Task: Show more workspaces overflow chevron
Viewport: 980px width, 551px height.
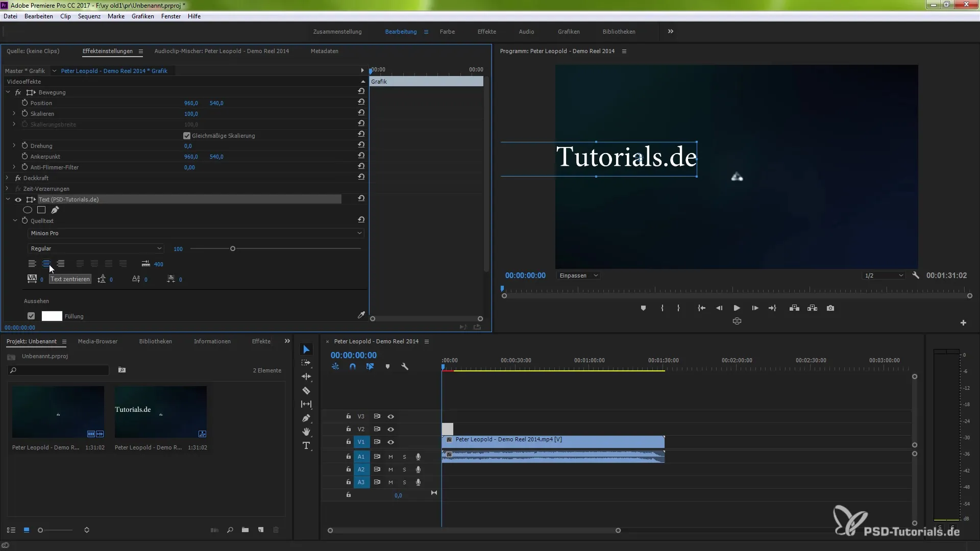Action: (671, 32)
